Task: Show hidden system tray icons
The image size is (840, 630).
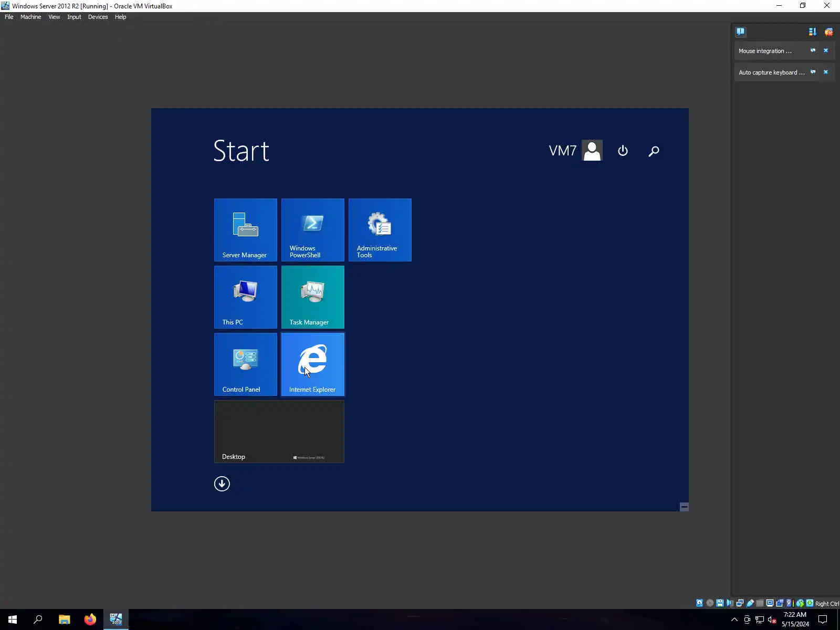Action: pyautogui.click(x=734, y=619)
